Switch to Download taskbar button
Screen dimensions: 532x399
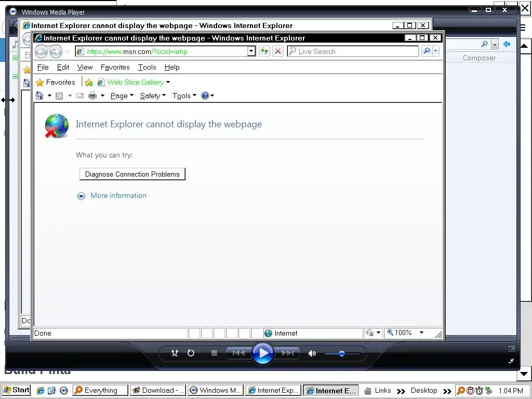coord(158,390)
